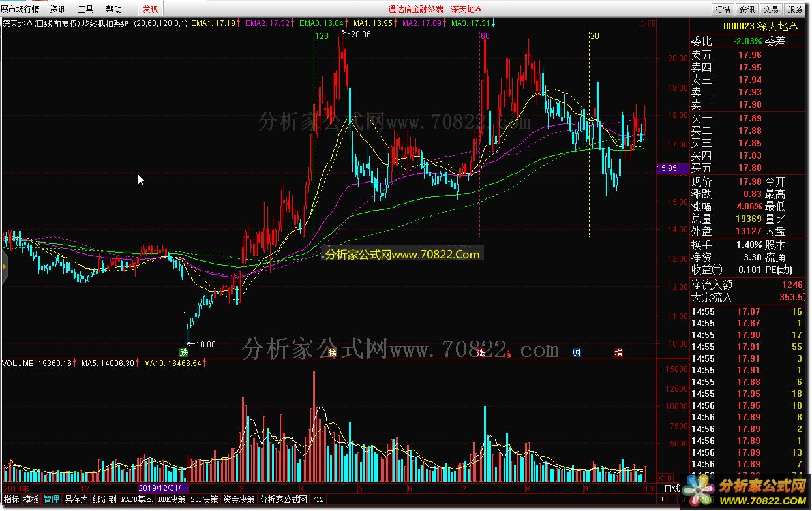Click the blue 财 event marker
This screenshot has height=511, width=812.
point(576,353)
